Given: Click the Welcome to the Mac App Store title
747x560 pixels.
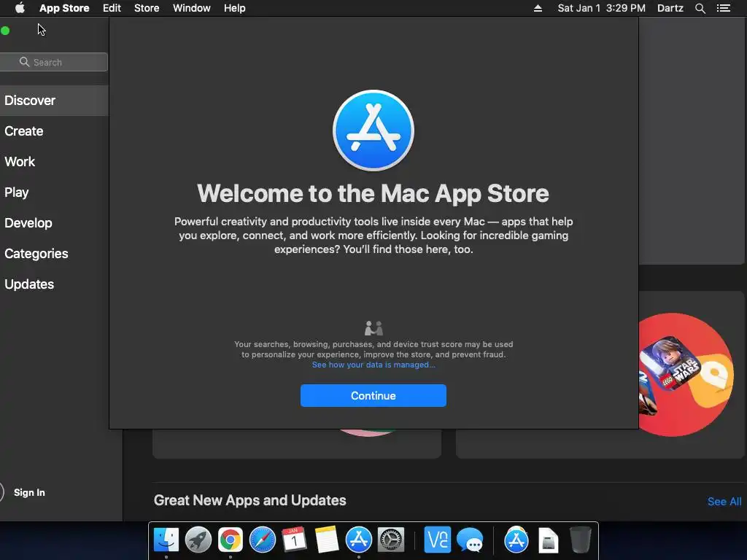Looking at the screenshot, I should tap(373, 193).
